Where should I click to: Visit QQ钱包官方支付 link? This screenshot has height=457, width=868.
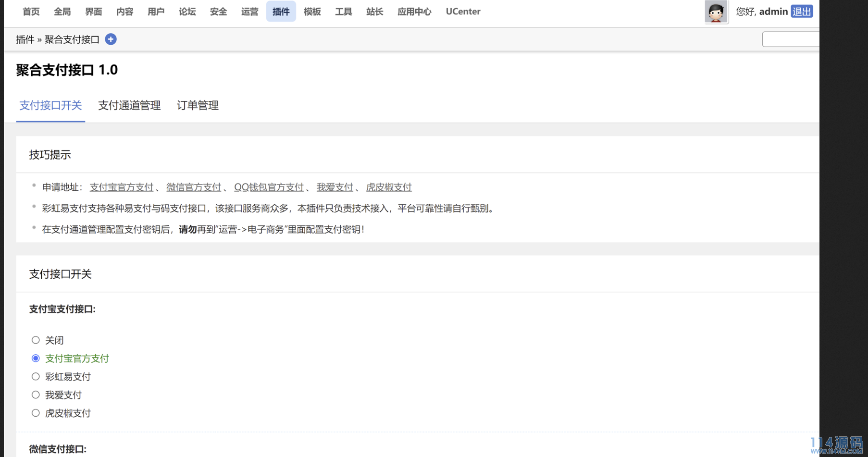click(x=269, y=187)
